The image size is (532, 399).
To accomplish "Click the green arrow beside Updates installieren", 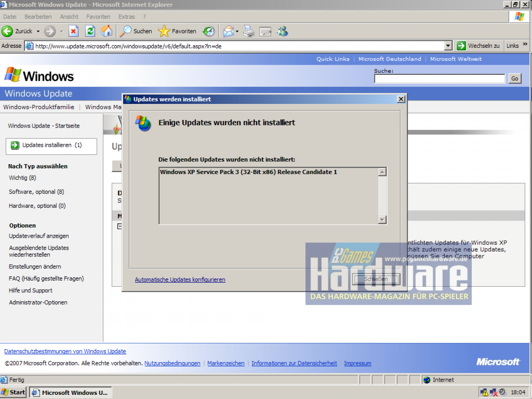I will click(15, 145).
